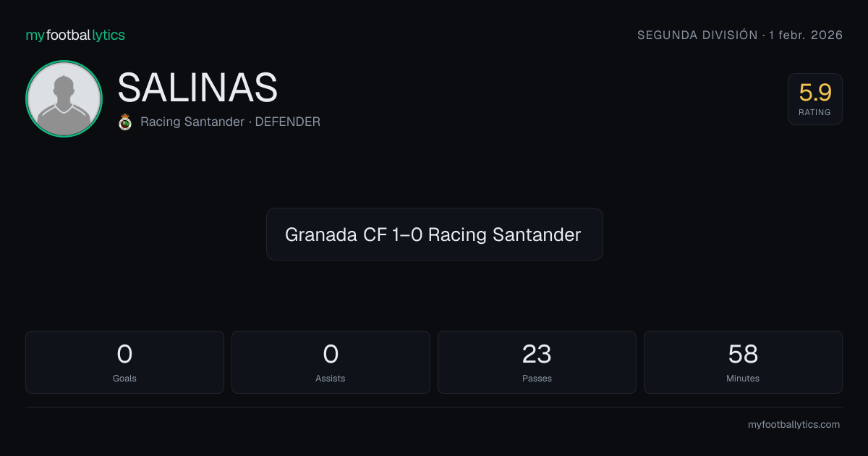Click the 0 assists number
The width and height of the screenshot is (868, 456).
click(x=331, y=354)
